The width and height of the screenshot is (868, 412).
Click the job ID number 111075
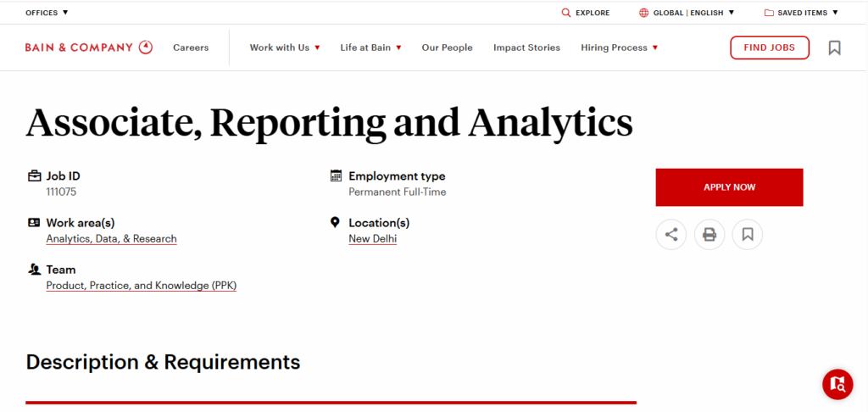tap(61, 192)
